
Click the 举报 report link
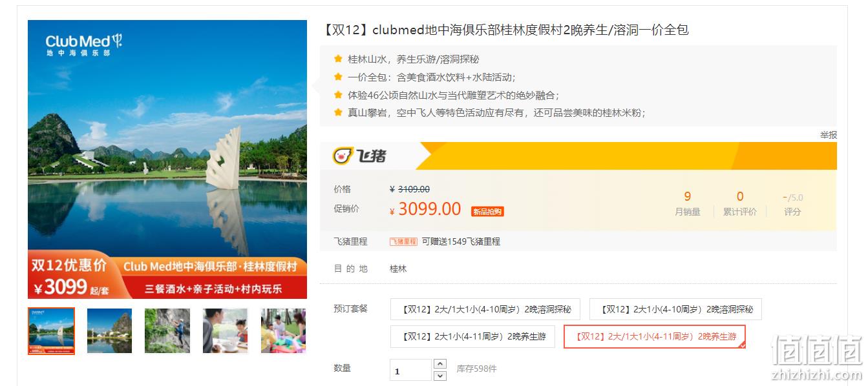(829, 135)
